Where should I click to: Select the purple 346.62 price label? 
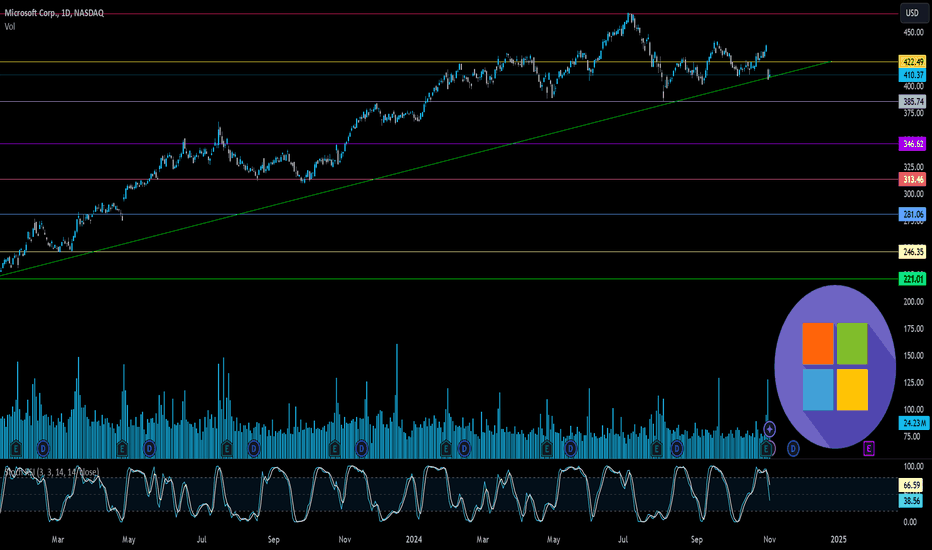tap(913, 144)
